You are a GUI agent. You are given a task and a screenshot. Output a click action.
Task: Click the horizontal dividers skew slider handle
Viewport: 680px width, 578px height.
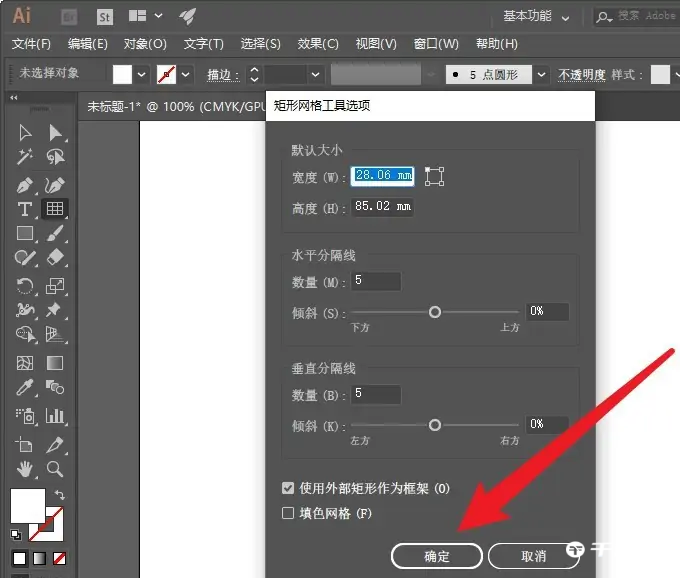[435, 312]
